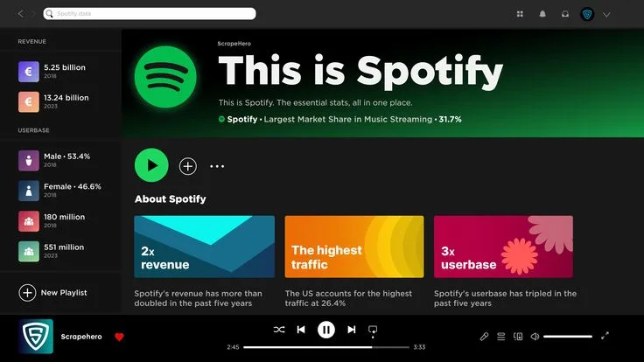Open lyrics with the microphone icon
The width and height of the screenshot is (644, 362).
pyautogui.click(x=484, y=337)
